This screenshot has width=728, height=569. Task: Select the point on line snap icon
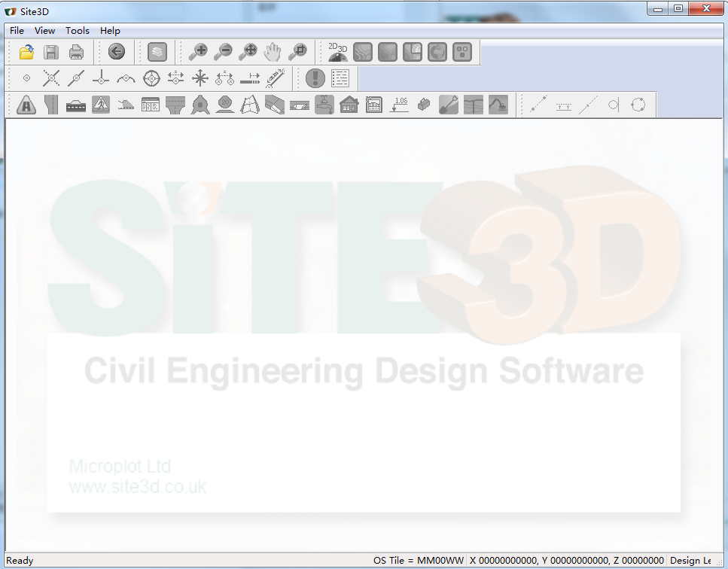click(x=76, y=78)
